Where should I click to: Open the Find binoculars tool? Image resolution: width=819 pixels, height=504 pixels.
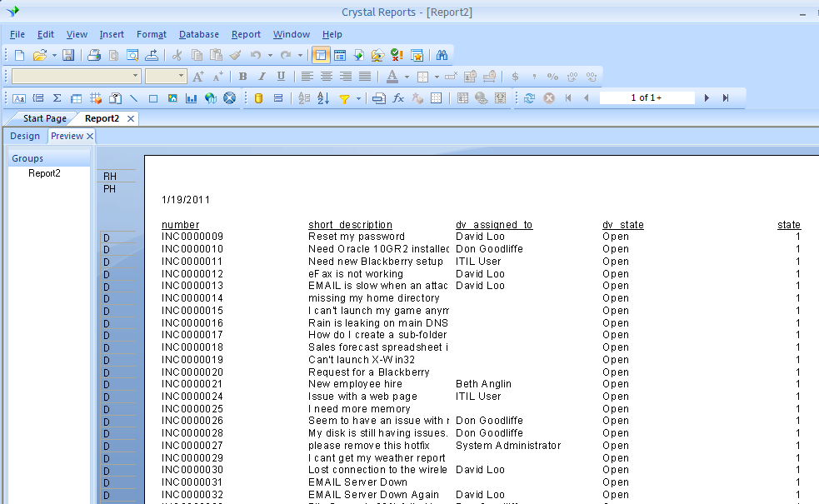click(x=442, y=55)
